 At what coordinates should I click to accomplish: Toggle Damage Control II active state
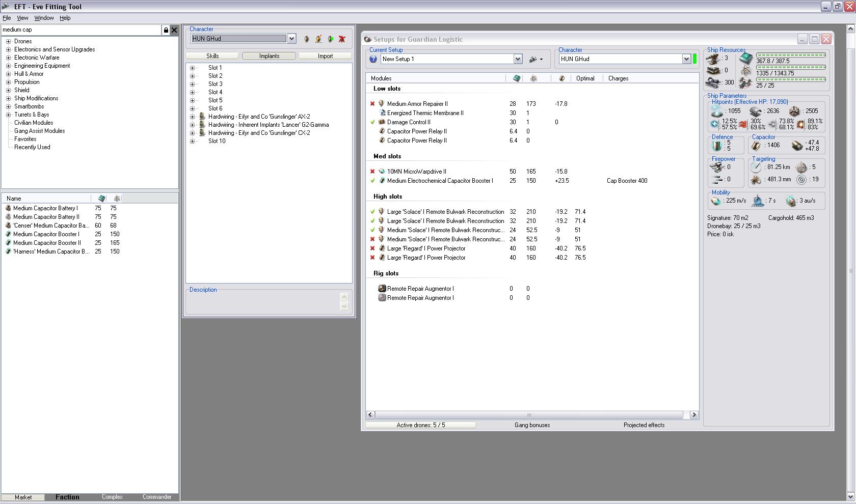click(x=372, y=122)
